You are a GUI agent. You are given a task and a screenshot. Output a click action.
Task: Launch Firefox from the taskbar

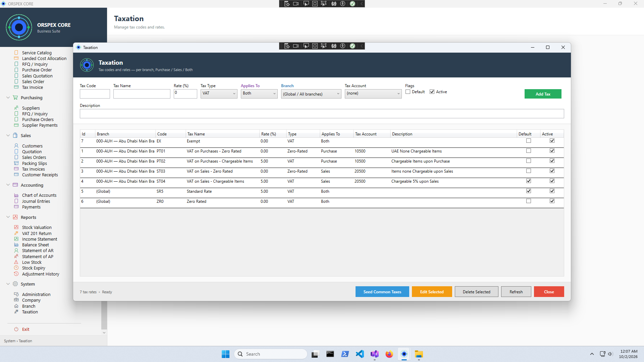click(389, 354)
